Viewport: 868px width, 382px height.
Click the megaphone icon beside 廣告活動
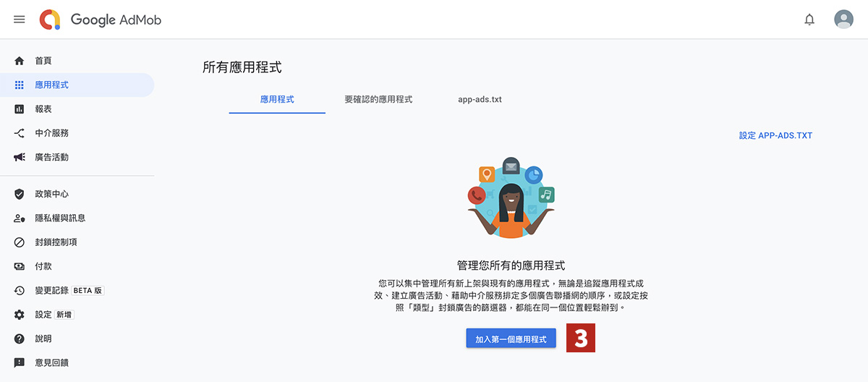pyautogui.click(x=20, y=157)
